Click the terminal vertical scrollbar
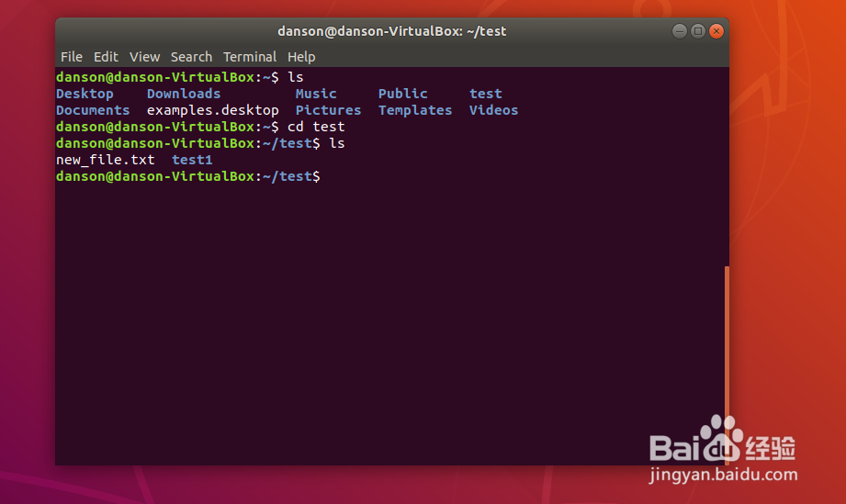The height and width of the screenshot is (504, 846). coord(727,364)
